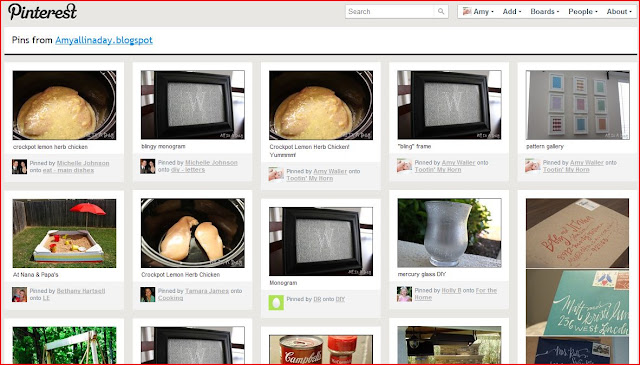Click Michelle Johnson avatar on crockpot chicken pin

pos(20,167)
